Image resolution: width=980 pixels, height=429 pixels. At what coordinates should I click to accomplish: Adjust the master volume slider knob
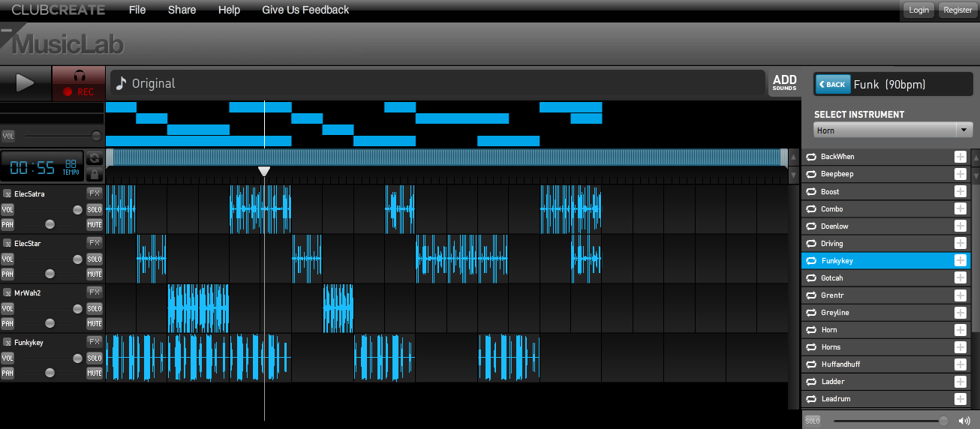[x=96, y=136]
